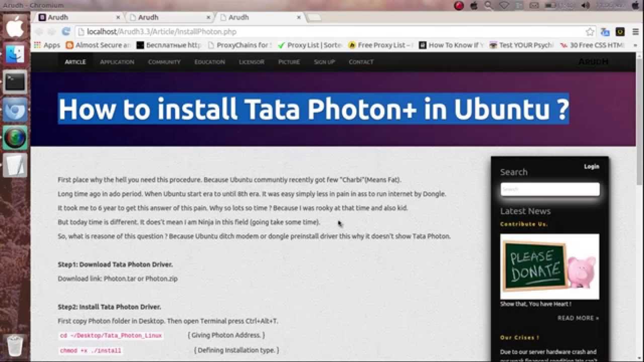Reload the page with the refresh icon
The height and width of the screenshot is (362, 644).
coord(66,32)
